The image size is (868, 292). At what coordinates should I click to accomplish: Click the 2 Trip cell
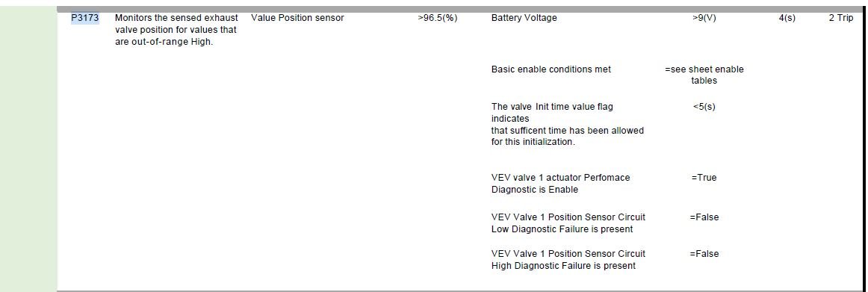841,18
